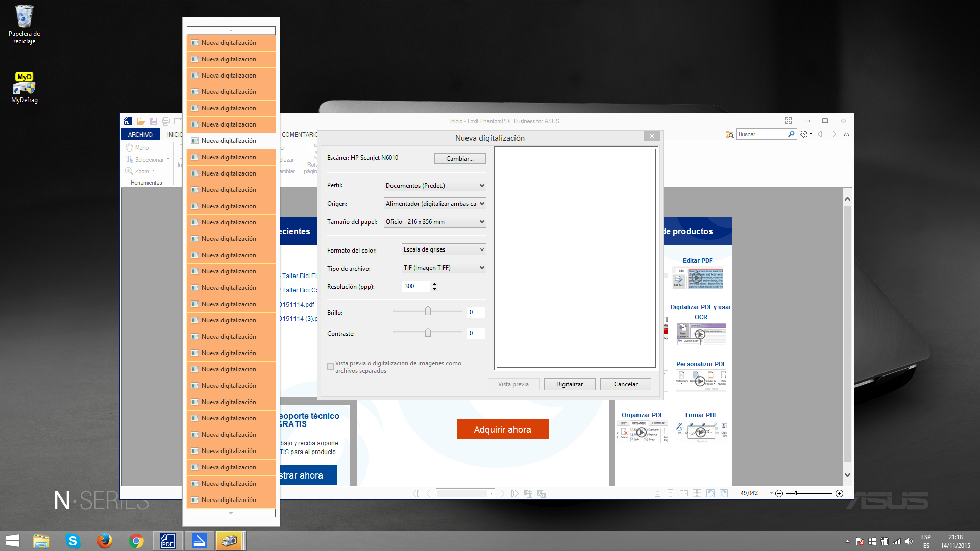Select the Zoom magnifier tool in Herramientas

pos(137,171)
